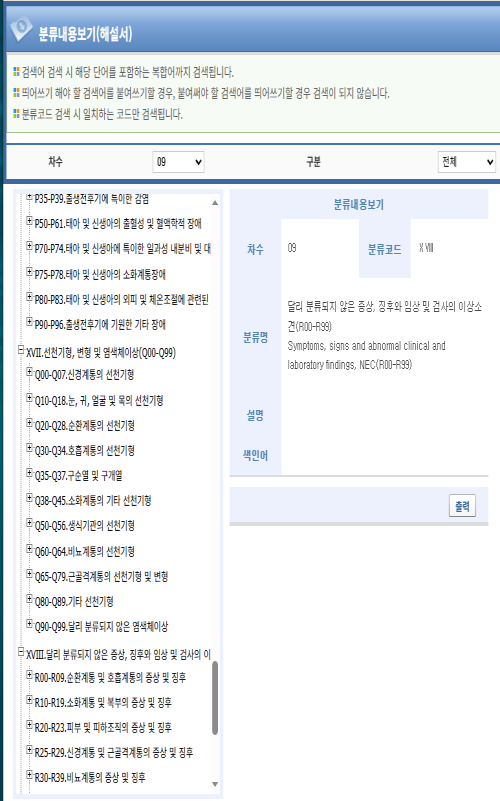Select Q10-Q18.눈, 귀, 얼굴 및 목의 선천기형
500x801 pixels.
coord(99,401)
